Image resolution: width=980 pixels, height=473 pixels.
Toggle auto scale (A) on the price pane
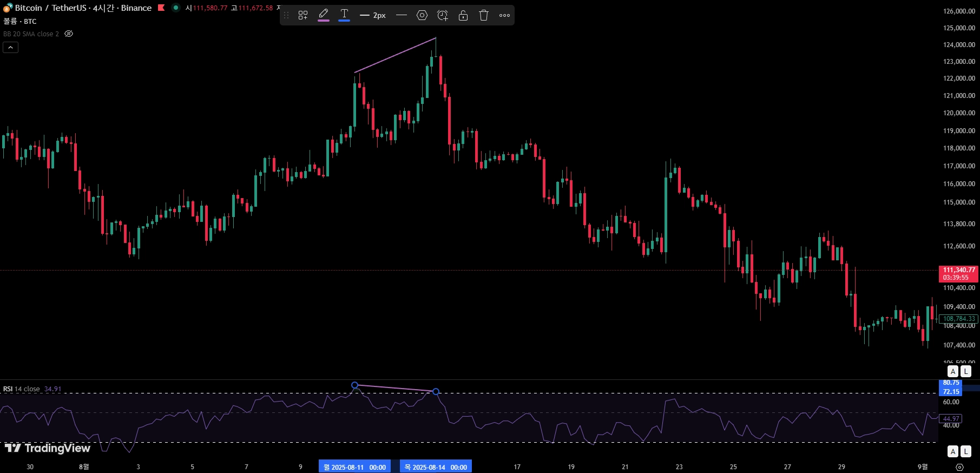(953, 371)
